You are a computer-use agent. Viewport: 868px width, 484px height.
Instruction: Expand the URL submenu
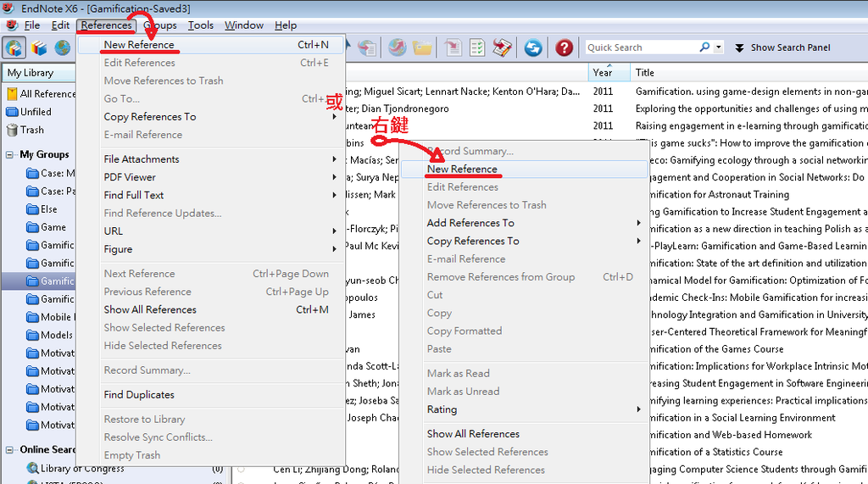pyautogui.click(x=334, y=231)
